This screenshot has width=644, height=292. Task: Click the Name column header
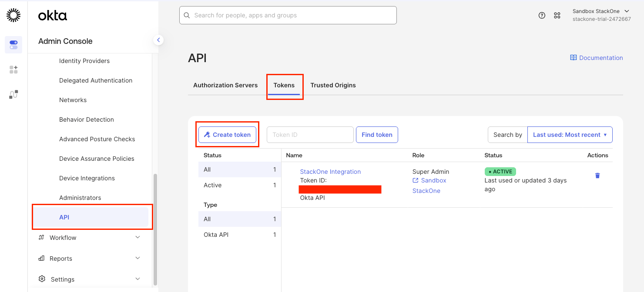click(294, 155)
